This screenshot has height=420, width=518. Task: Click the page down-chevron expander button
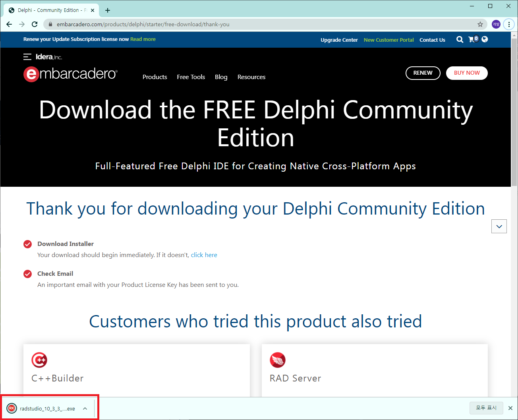coord(499,226)
